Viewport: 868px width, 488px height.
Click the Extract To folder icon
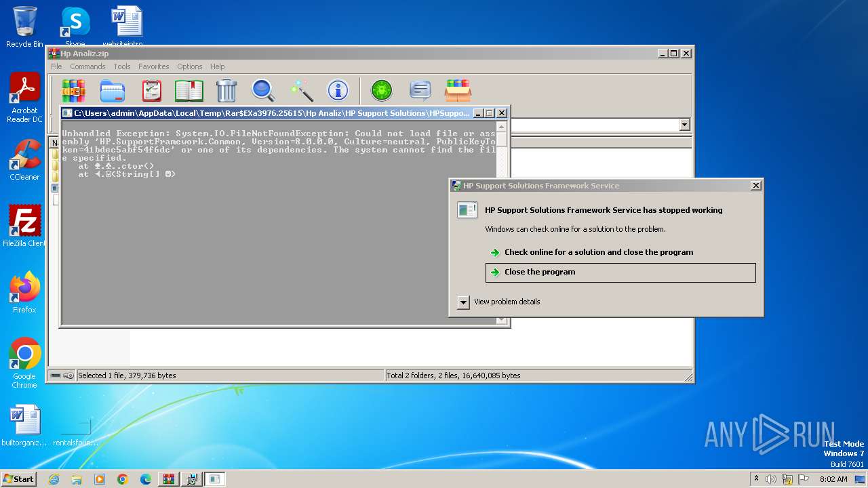coord(113,90)
